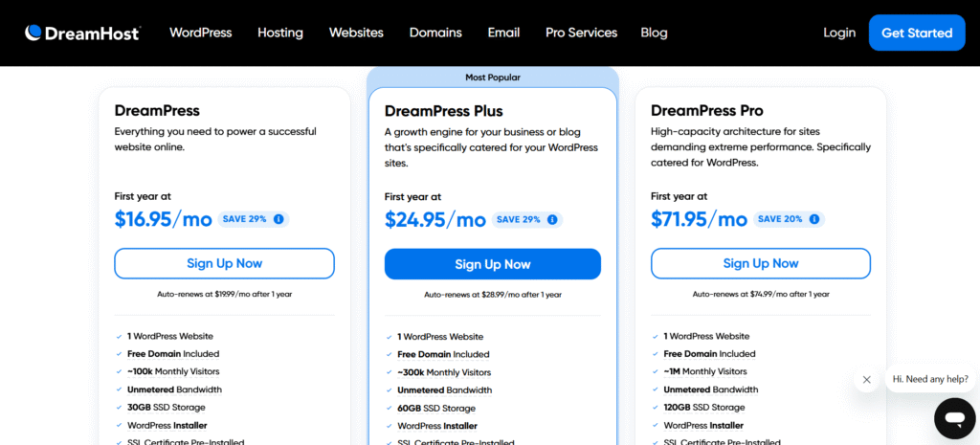Go to the Email menu item
The height and width of the screenshot is (445, 980).
click(503, 33)
